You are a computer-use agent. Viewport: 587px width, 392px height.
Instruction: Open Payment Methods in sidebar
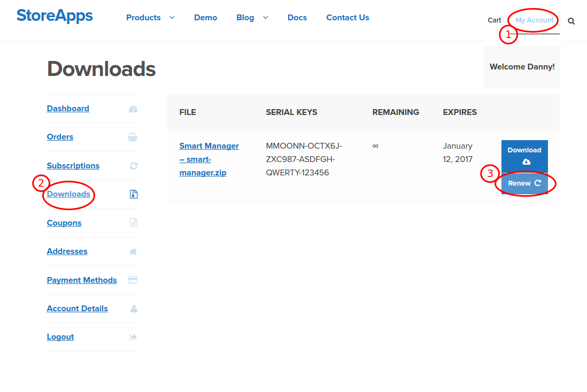[x=82, y=280]
